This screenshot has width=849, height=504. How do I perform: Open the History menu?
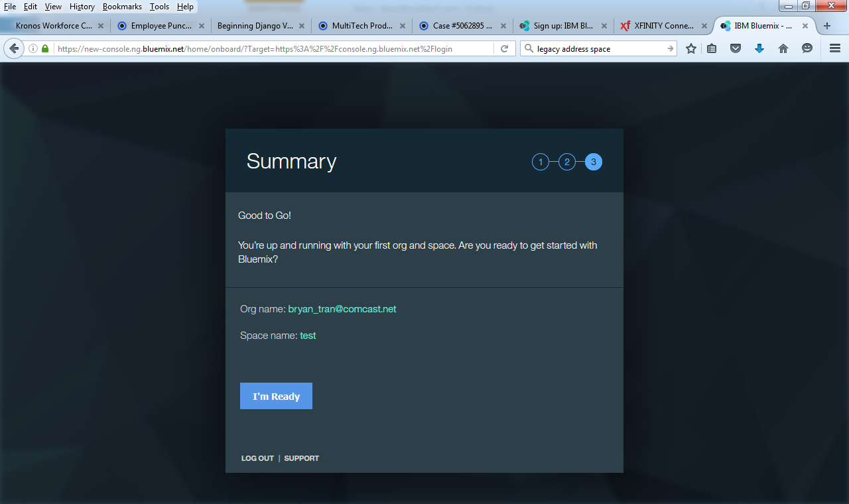tap(82, 7)
